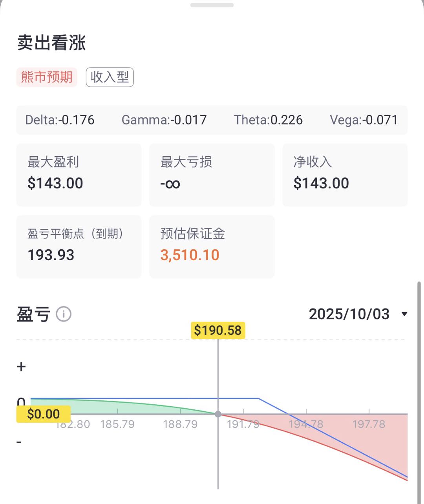This screenshot has width=424, height=504.
Task: Tap the 最大亏损 card
Action: coord(212,175)
